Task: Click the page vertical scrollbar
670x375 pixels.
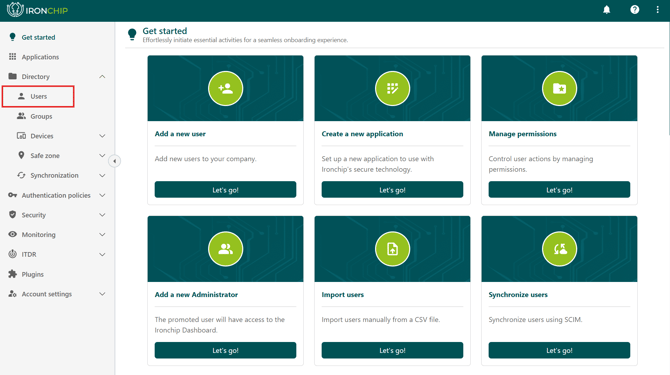Action: click(x=668, y=79)
